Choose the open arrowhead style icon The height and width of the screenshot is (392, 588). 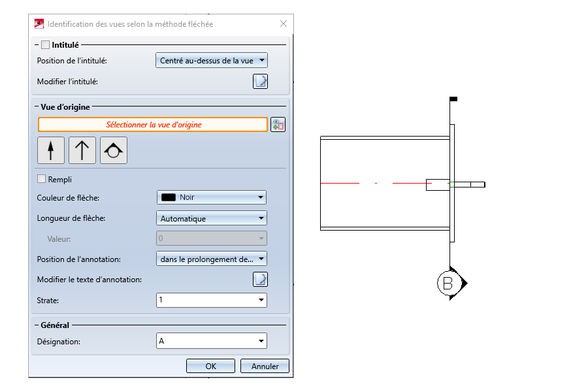(82, 150)
